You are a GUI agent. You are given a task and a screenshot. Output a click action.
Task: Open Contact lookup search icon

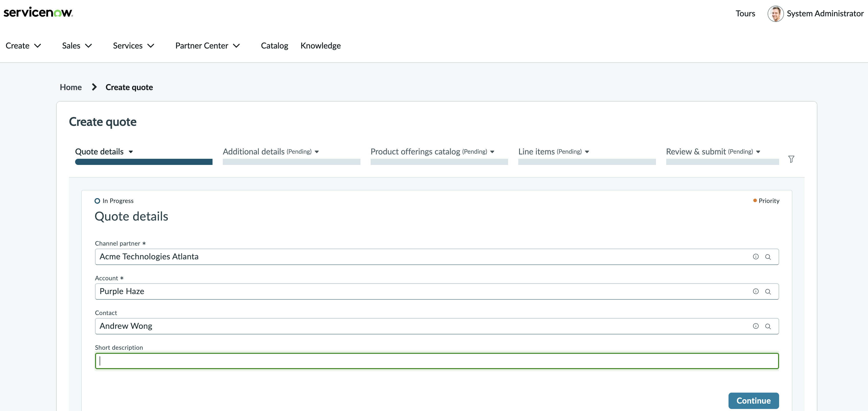768,327
